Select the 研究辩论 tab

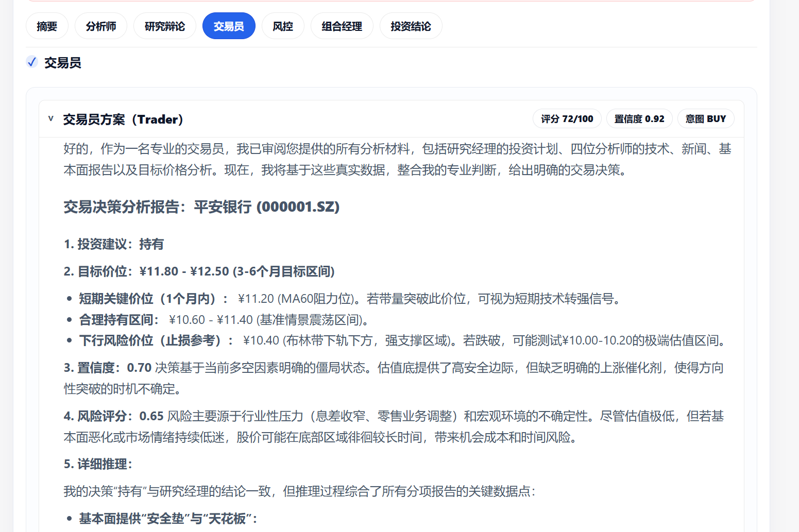pos(165,26)
